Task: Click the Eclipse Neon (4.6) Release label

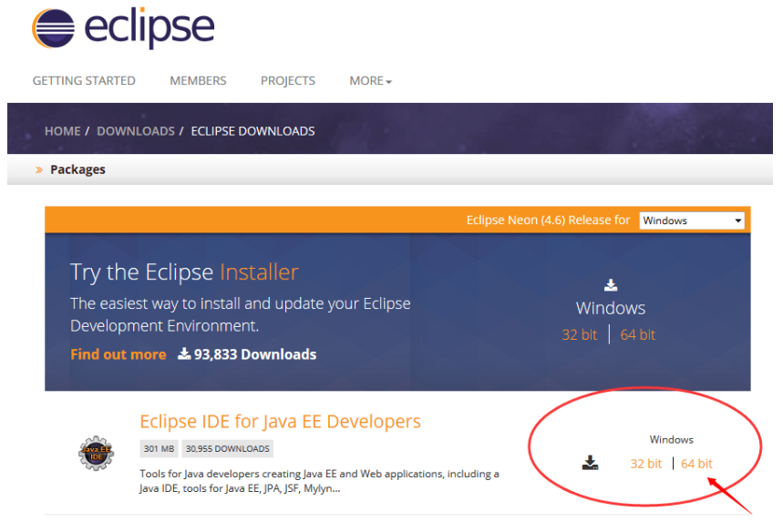Action: pyautogui.click(x=548, y=220)
